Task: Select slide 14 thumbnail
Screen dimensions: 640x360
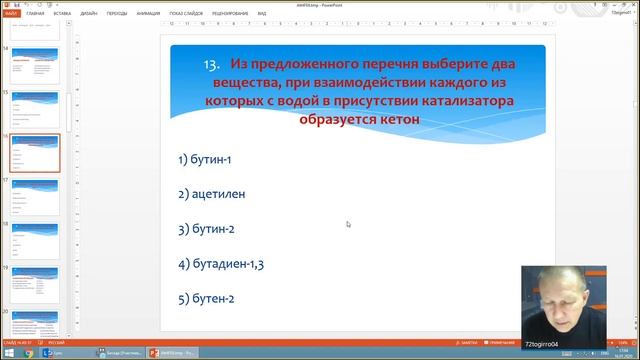Action: pyautogui.click(x=35, y=65)
